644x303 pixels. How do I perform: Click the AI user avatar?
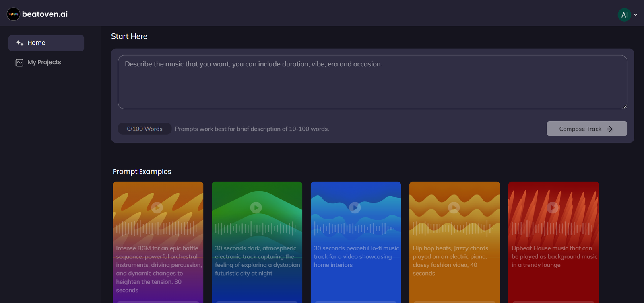pyautogui.click(x=624, y=15)
